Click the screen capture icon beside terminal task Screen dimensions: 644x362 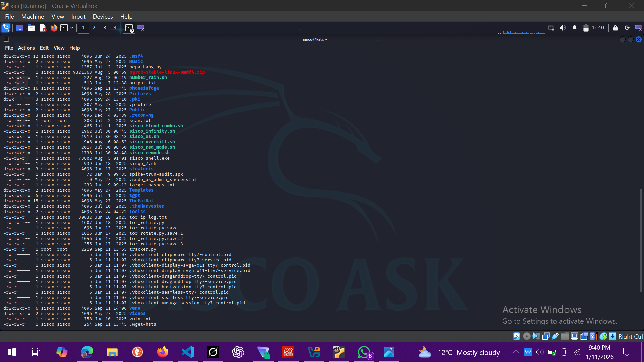click(141, 28)
